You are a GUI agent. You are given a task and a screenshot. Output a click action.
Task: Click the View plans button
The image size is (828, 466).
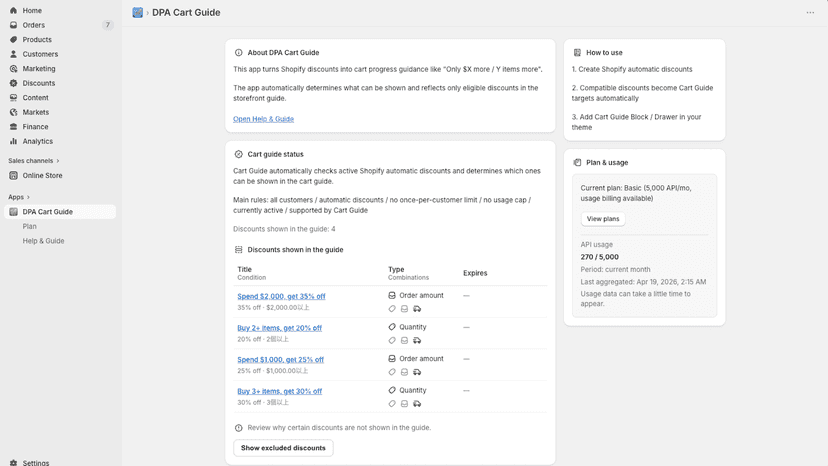click(x=603, y=219)
